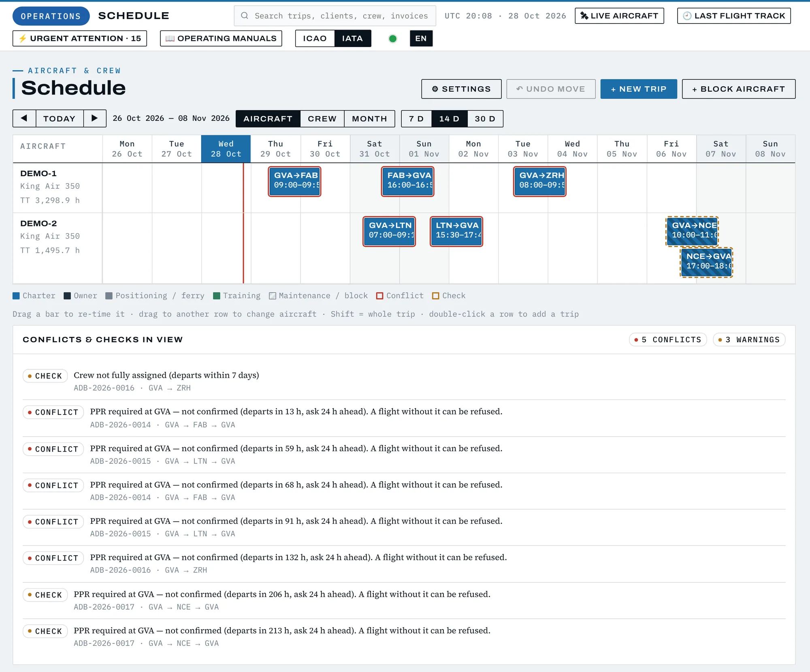Create a New Trip
Screen dimensions: 810x672
tap(639, 89)
